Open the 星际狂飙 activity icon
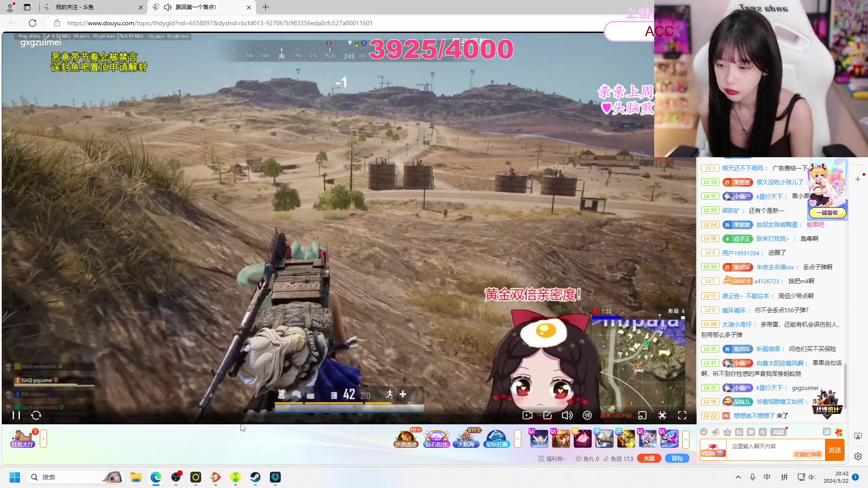Viewport: 868px width, 488px height. tap(496, 439)
